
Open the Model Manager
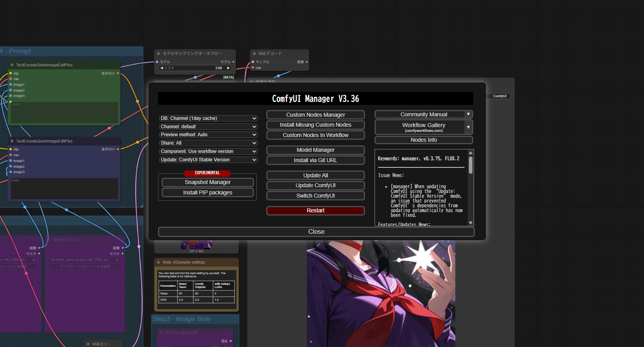click(x=316, y=150)
